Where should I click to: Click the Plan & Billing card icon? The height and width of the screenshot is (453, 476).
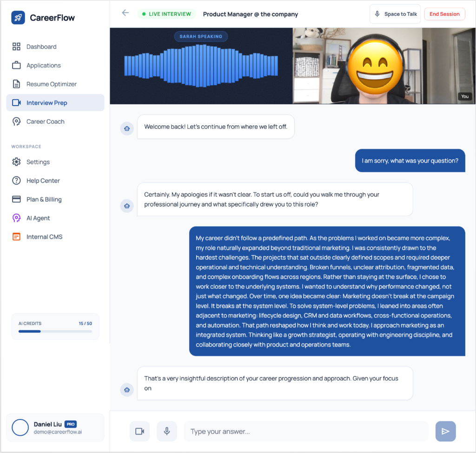coord(17,199)
